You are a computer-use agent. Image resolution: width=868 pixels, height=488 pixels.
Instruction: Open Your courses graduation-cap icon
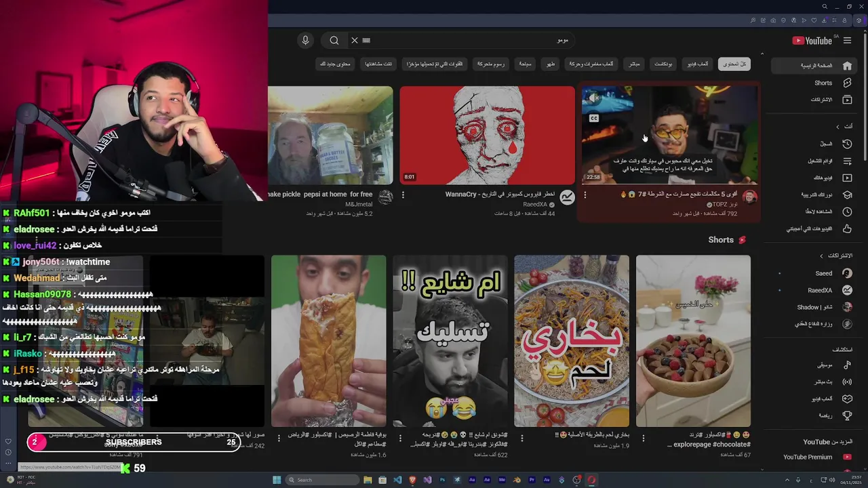847,195
